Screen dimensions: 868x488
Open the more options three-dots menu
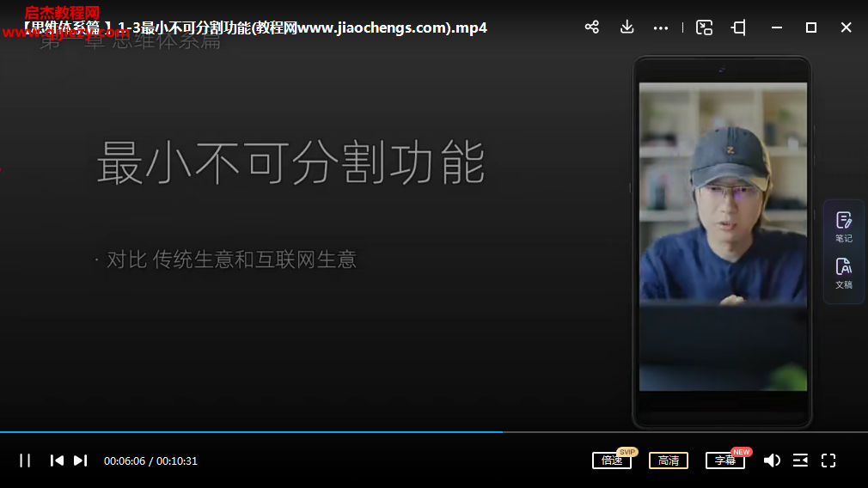pos(660,27)
